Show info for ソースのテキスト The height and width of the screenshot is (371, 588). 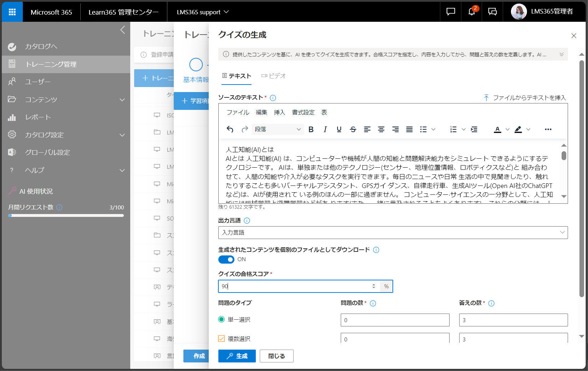point(273,98)
